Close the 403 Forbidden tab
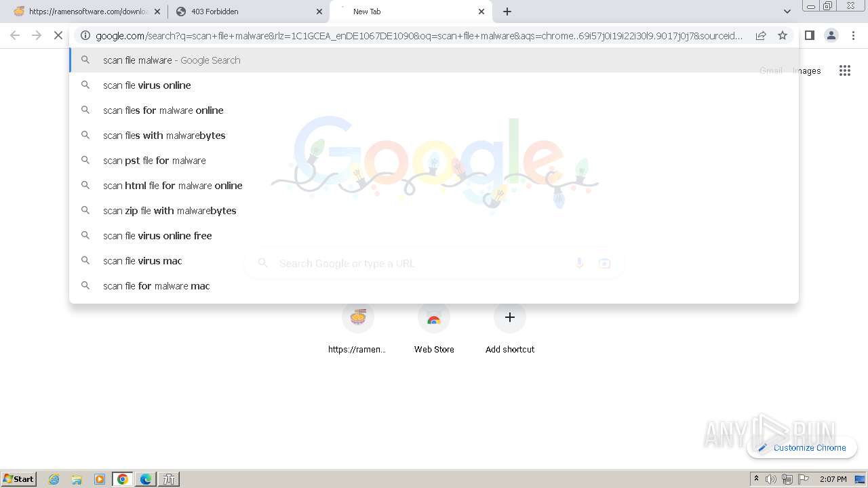This screenshot has height=488, width=868. (x=319, y=12)
